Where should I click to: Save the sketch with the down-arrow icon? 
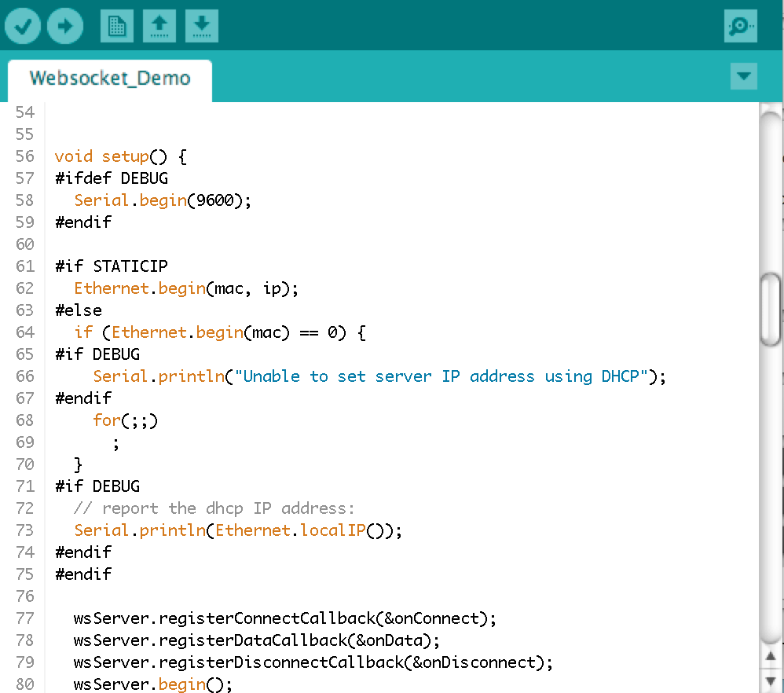[x=202, y=26]
